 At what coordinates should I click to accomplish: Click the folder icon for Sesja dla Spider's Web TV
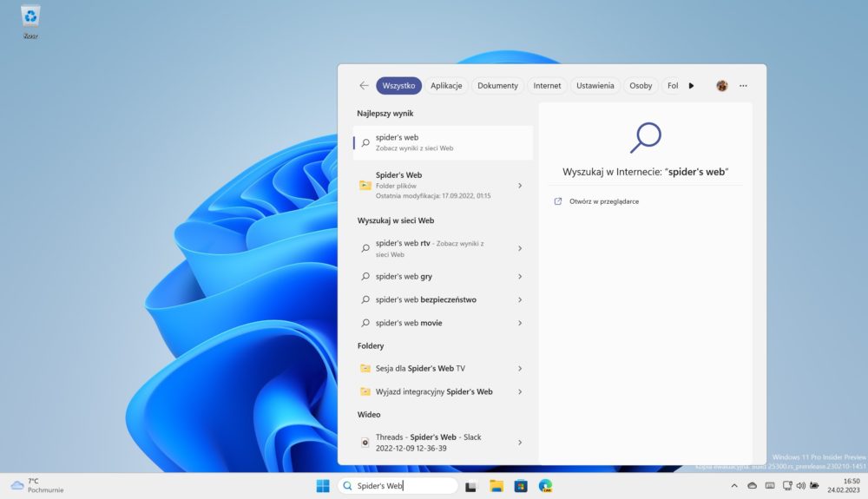click(x=365, y=368)
